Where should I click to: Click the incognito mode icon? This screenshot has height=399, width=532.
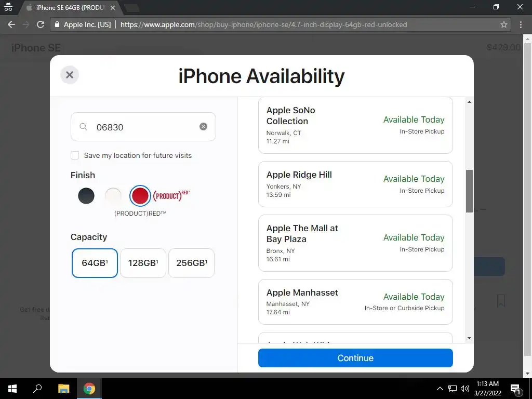[8, 7]
